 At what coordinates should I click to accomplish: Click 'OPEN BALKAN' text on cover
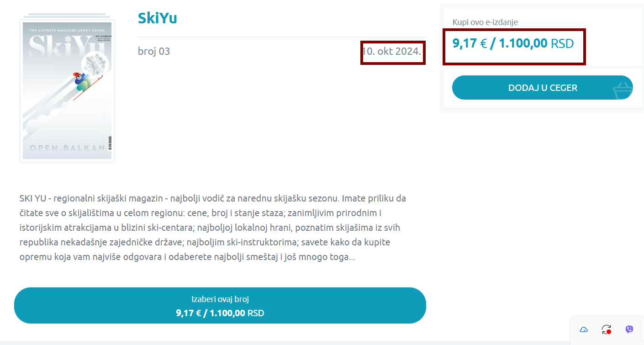coord(67,148)
